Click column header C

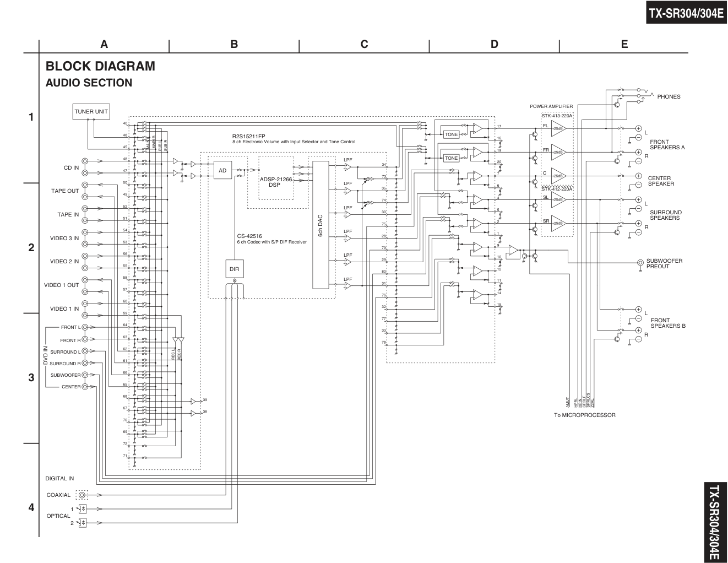pyautogui.click(x=364, y=45)
